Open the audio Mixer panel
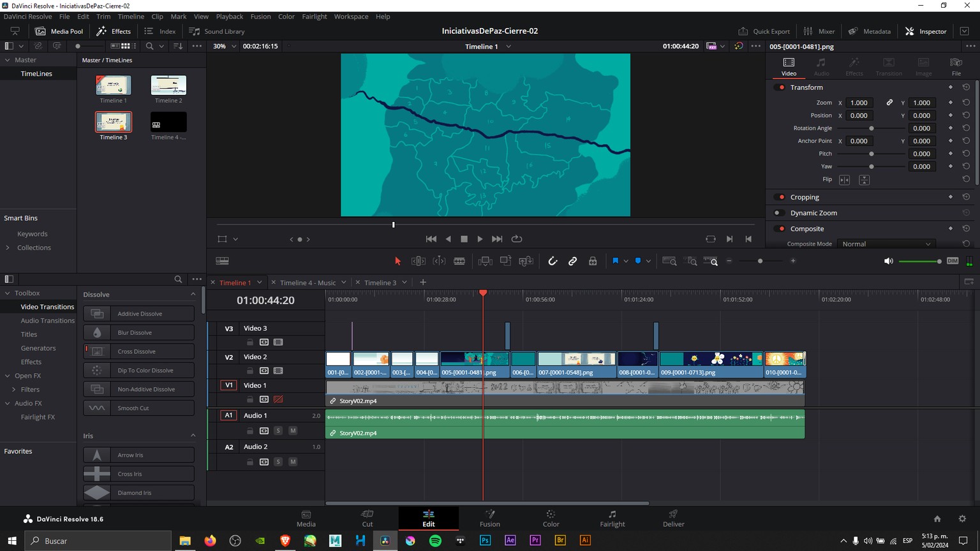The width and height of the screenshot is (980, 551). coord(819,31)
